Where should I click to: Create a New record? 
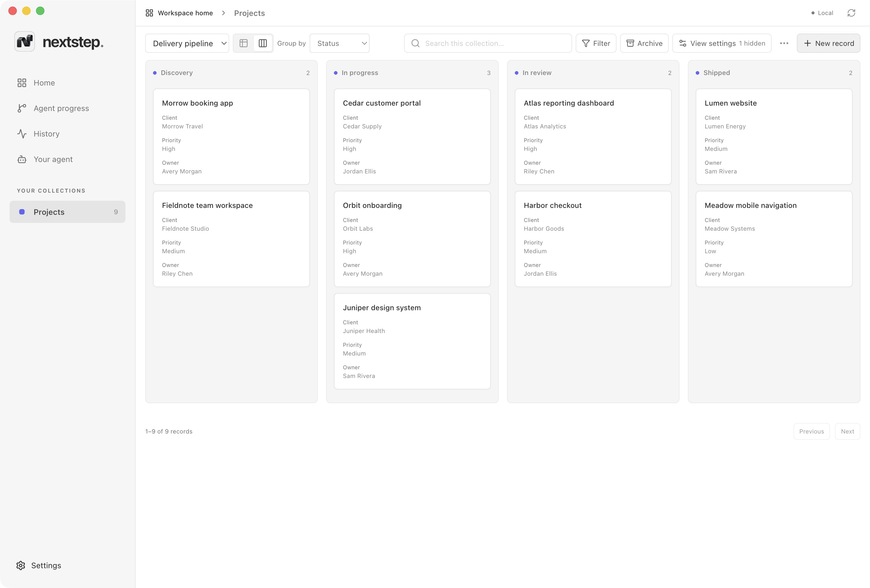point(828,43)
